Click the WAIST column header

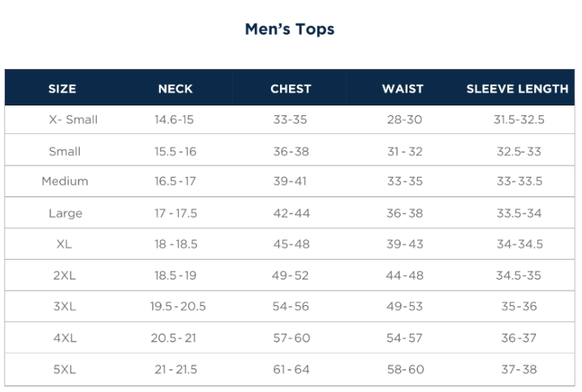[403, 89]
